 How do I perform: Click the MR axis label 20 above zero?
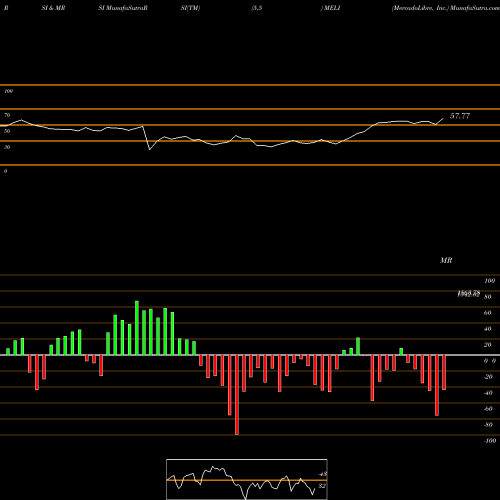[488, 345]
